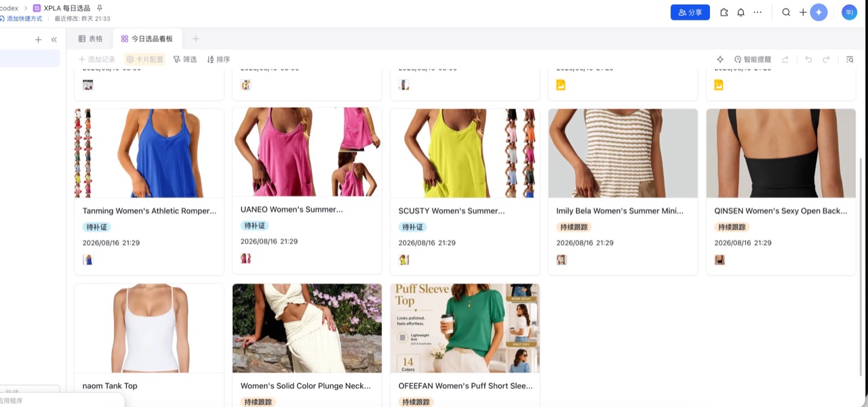This screenshot has height=407, width=868.
Task: Click the blue 分享 share button
Action: pos(690,12)
